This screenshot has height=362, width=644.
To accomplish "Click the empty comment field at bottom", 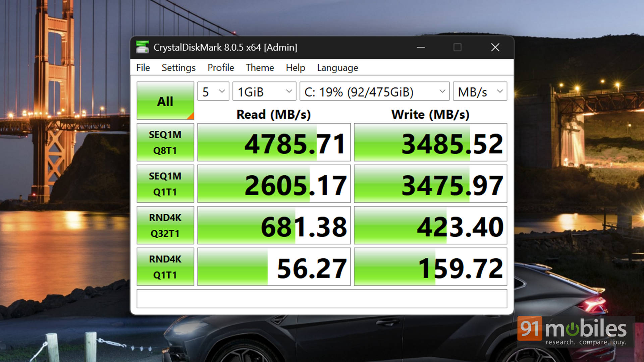I will tap(322, 299).
